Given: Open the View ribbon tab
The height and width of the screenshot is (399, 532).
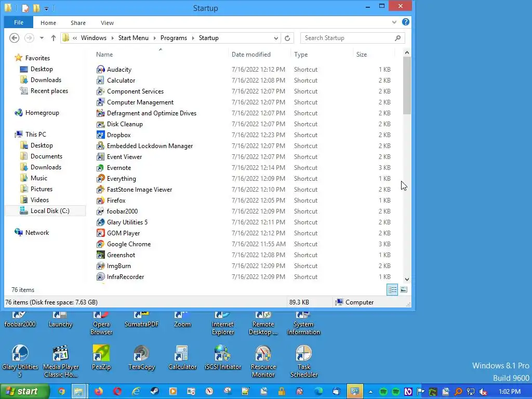Looking at the screenshot, I should pos(107,23).
